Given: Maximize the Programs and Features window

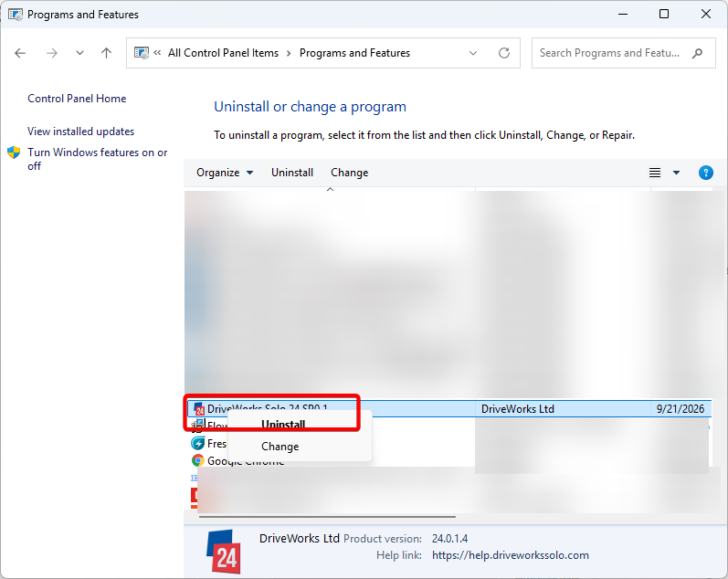Looking at the screenshot, I should click(x=664, y=14).
